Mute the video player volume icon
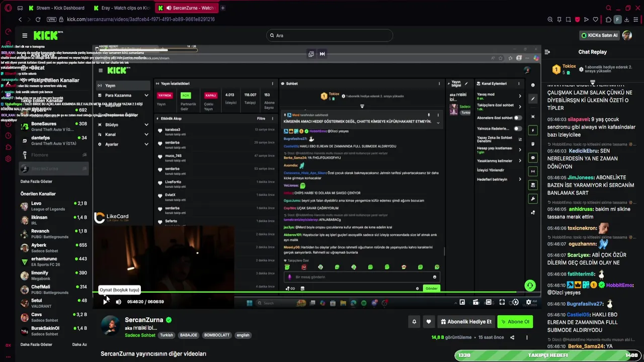 pyautogui.click(x=118, y=302)
